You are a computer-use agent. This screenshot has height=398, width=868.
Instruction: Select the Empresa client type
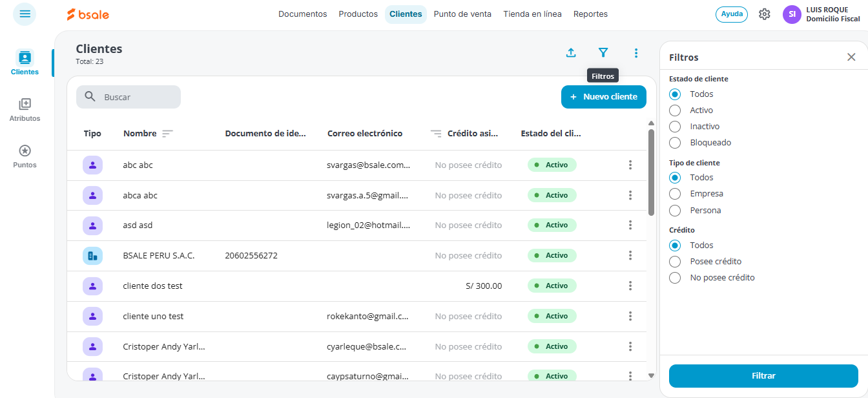675,194
